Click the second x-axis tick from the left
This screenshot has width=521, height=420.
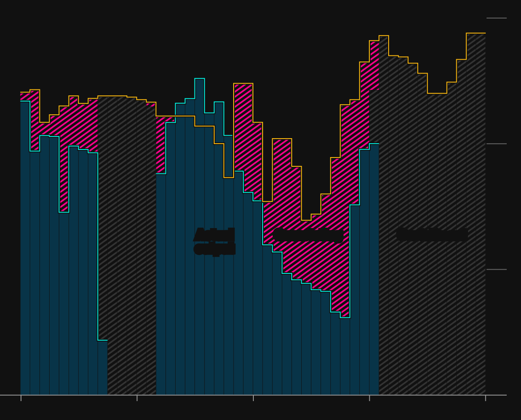[x=137, y=398]
